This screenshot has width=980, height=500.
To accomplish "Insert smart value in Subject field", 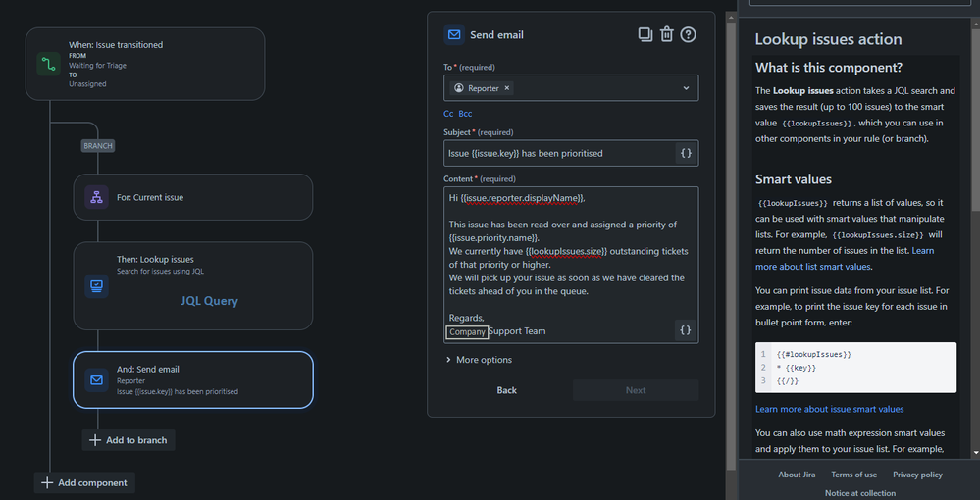I will [x=686, y=153].
